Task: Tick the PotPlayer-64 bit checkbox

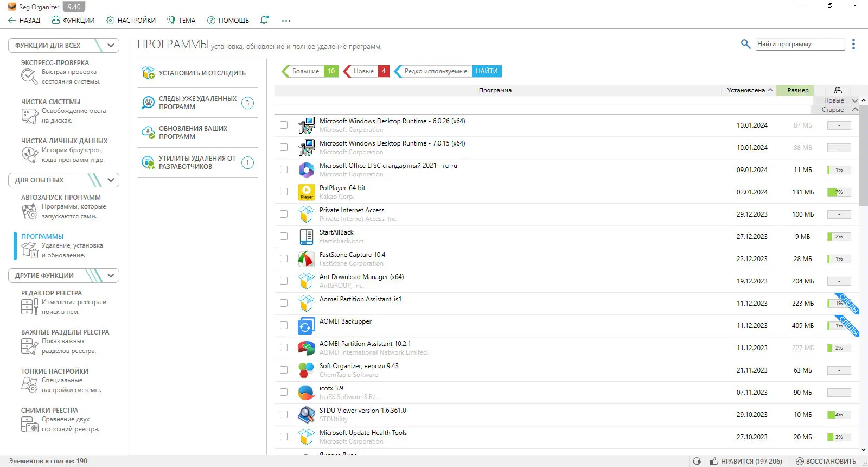Action: (284, 192)
